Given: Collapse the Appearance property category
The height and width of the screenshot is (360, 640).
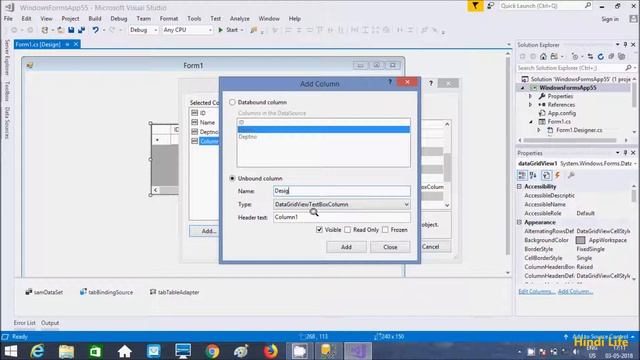Looking at the screenshot, I should coord(520,222).
